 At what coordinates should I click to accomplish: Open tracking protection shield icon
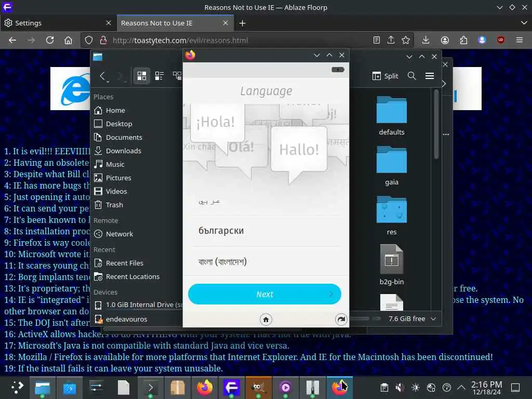point(88,41)
